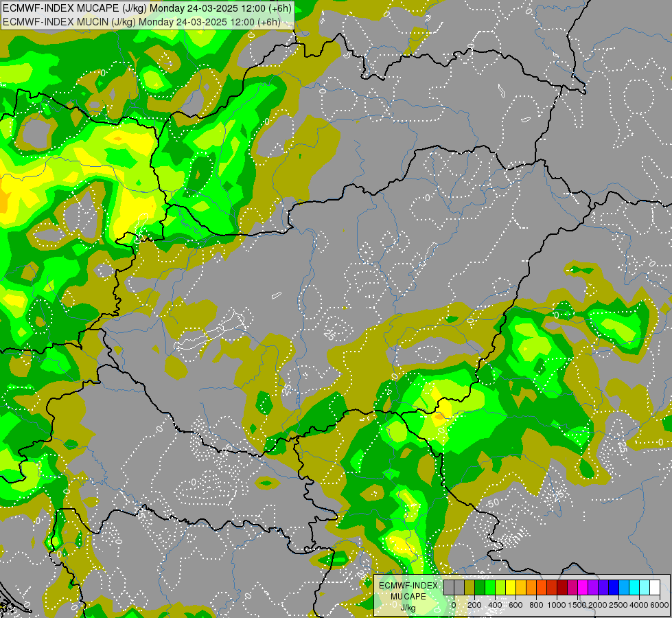Click the 2500 value on legend scale
This screenshot has width=672, height=618.
point(619,605)
